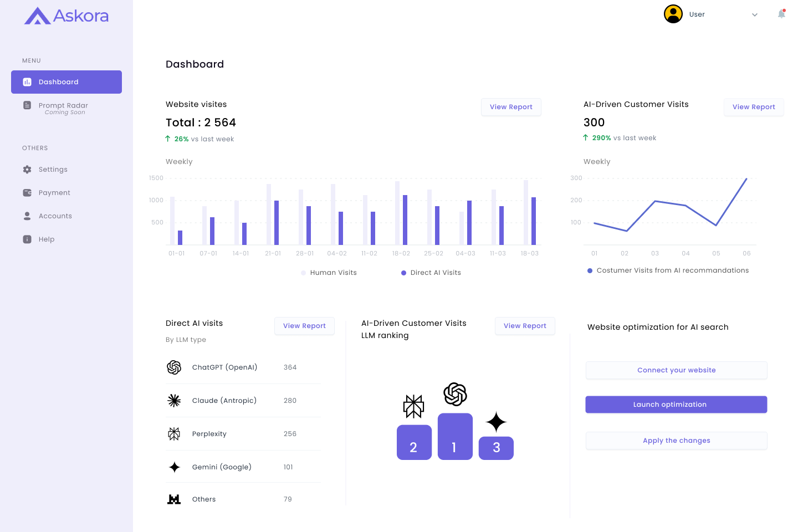Open the Payment menu item
The width and height of the screenshot is (798, 532).
54,193
